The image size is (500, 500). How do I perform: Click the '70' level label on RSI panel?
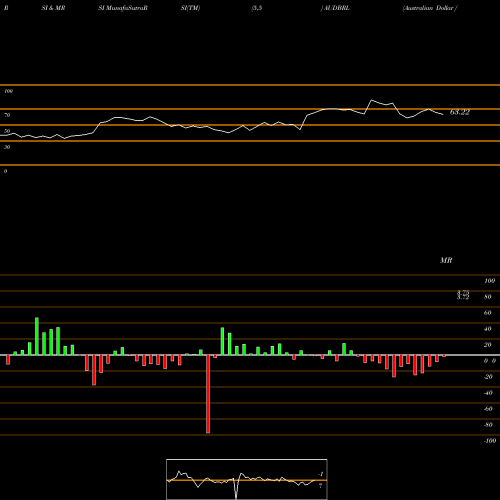(x=7, y=115)
